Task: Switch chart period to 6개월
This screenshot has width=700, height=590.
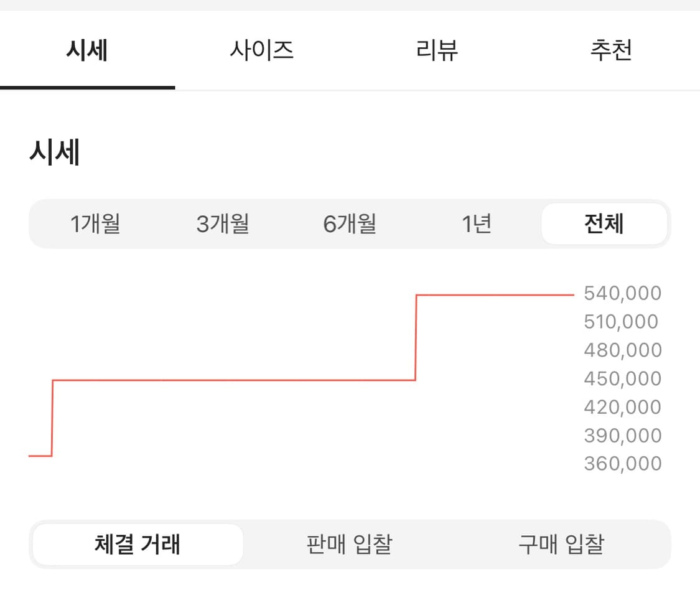Action: (x=350, y=223)
